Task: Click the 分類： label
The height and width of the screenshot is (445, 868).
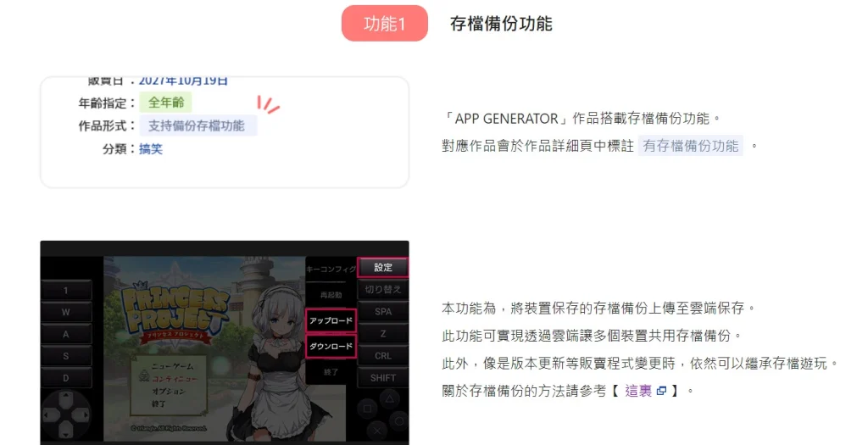Action: [x=119, y=149]
